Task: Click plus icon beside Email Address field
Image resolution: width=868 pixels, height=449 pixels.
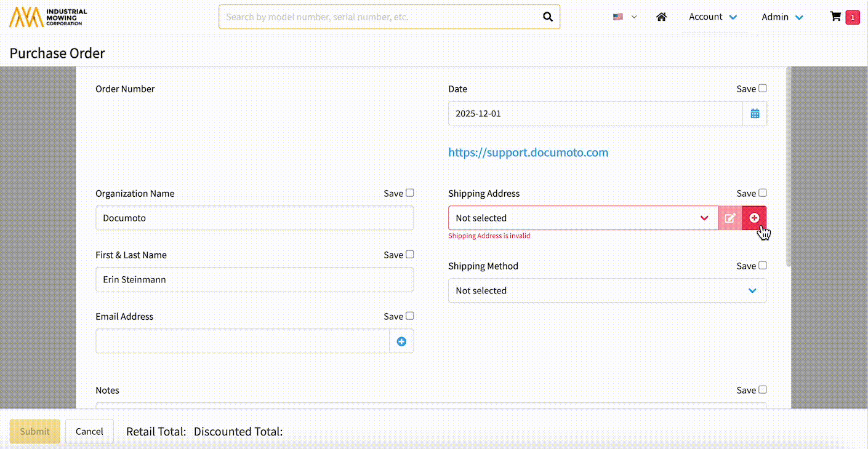Action: click(x=401, y=341)
